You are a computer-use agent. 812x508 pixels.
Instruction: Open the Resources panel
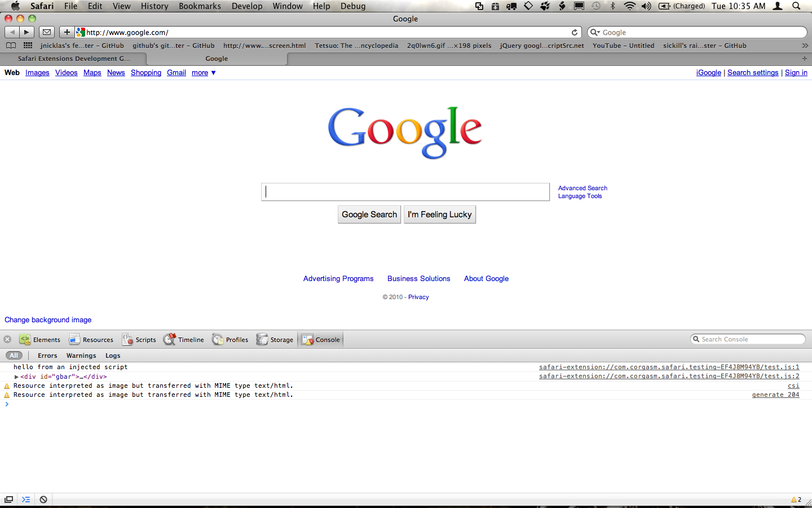(91, 340)
